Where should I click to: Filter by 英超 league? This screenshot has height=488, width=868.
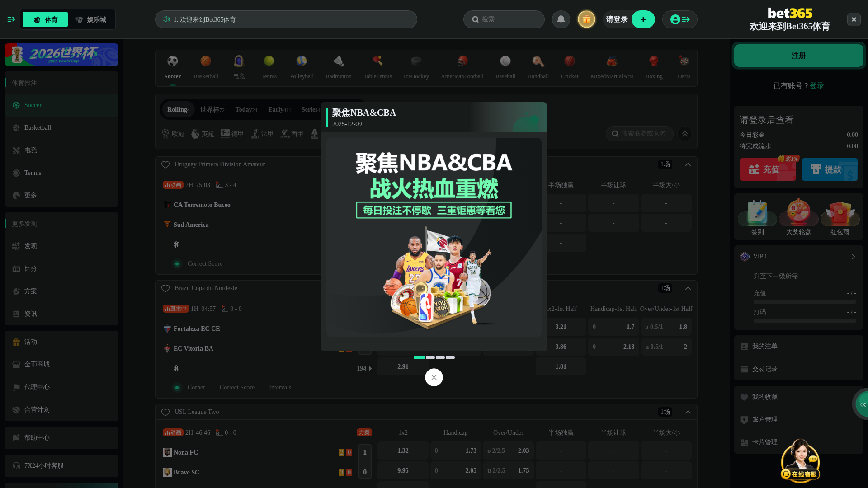[x=203, y=134]
